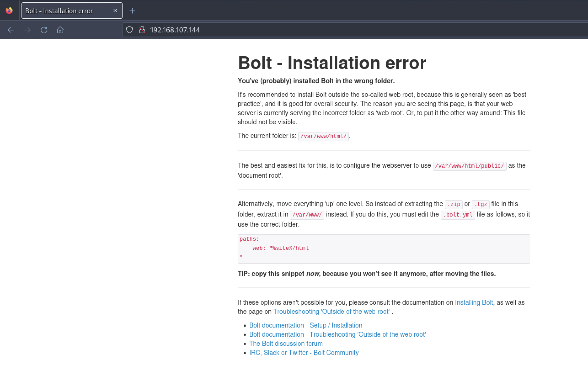Open IRC, Slack or Twitter community link
The height and width of the screenshot is (381, 588).
tap(304, 353)
